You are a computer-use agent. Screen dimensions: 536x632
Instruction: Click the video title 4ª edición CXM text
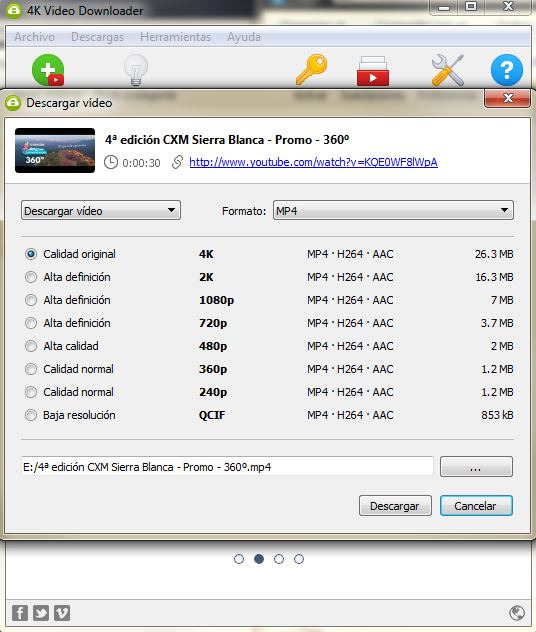(226, 139)
